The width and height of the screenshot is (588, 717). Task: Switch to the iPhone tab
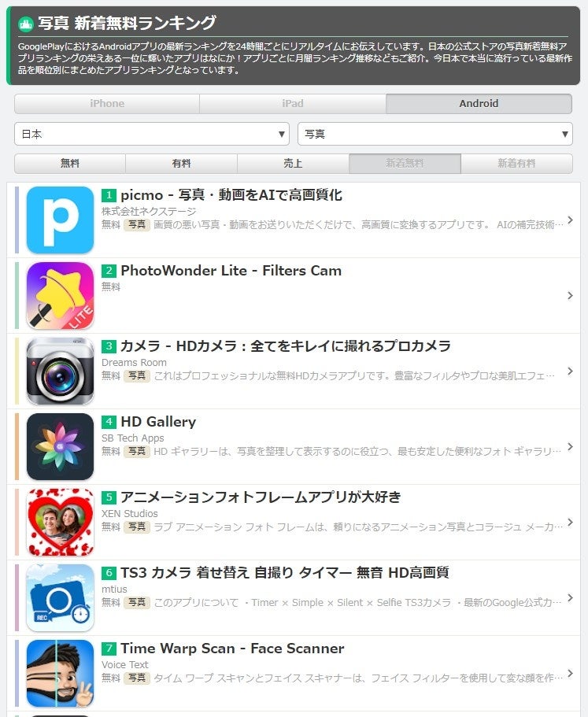pyautogui.click(x=107, y=104)
